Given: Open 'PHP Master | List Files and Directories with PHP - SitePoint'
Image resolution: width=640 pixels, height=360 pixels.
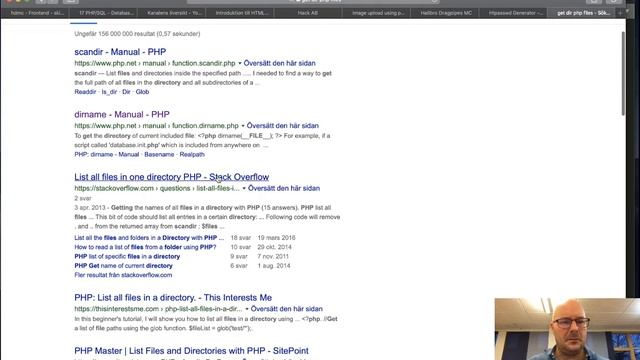Looking at the screenshot, I should point(191,351).
